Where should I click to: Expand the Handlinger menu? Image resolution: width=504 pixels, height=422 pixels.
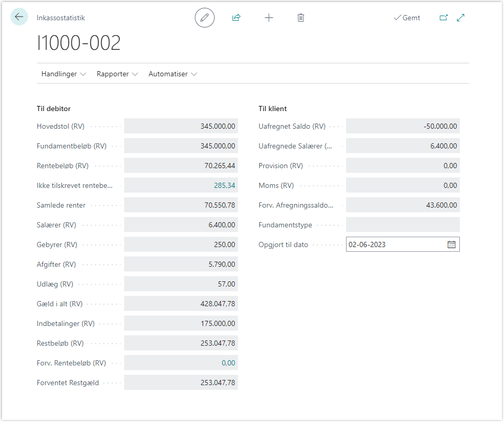pos(64,74)
